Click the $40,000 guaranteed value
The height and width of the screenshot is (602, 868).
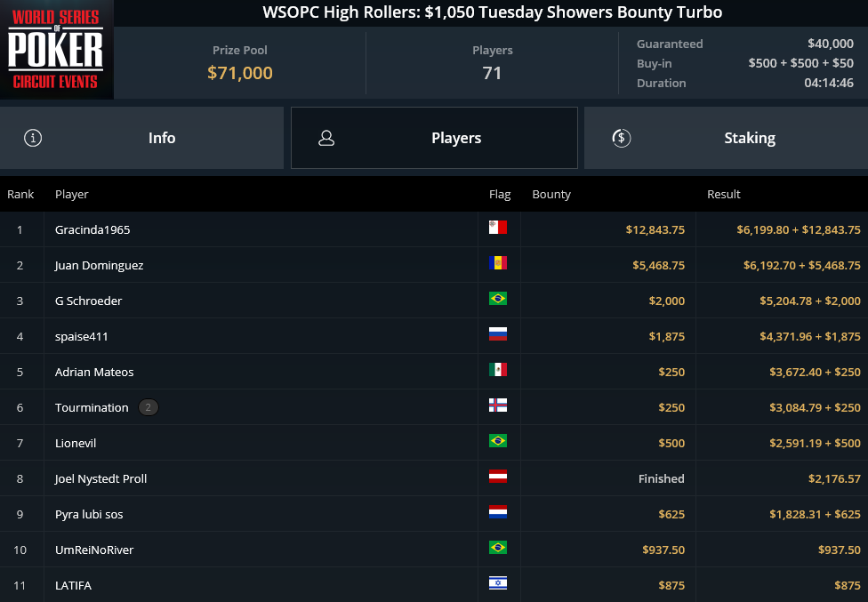tap(831, 44)
